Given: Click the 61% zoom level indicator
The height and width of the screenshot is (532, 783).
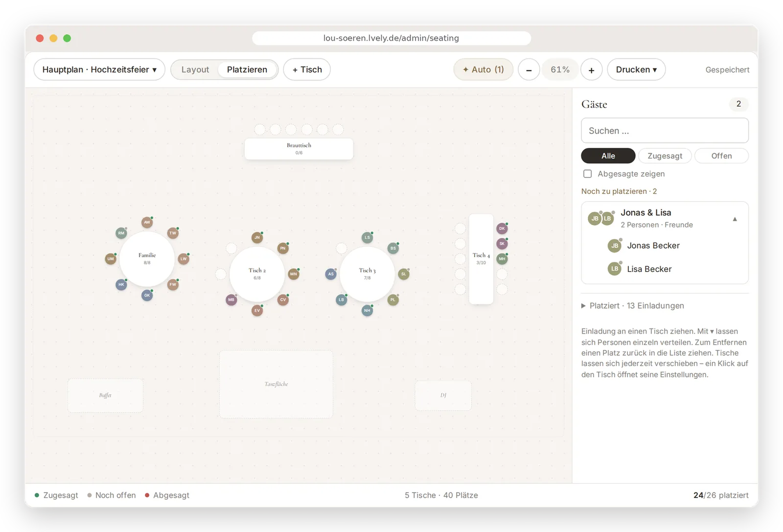Looking at the screenshot, I should (x=560, y=69).
